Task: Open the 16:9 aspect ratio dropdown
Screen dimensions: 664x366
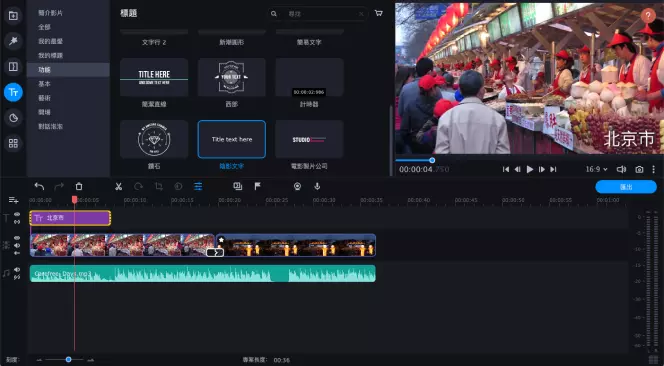Action: [x=596, y=169]
